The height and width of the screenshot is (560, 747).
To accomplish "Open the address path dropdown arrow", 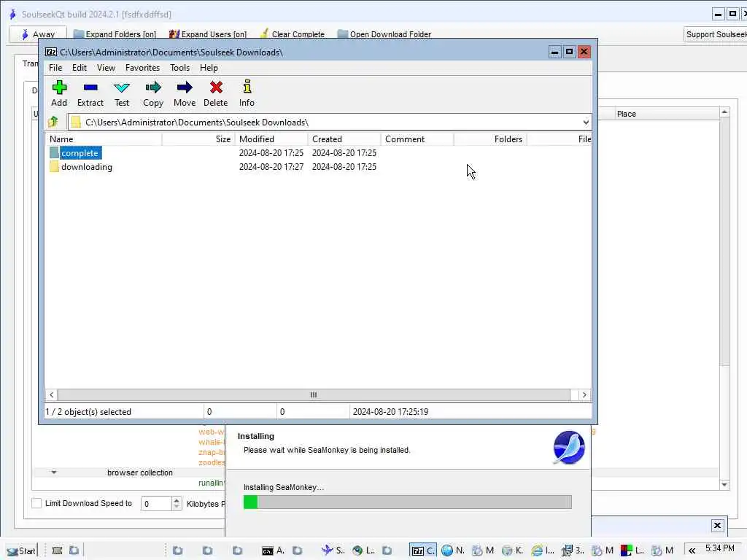I will [586, 122].
